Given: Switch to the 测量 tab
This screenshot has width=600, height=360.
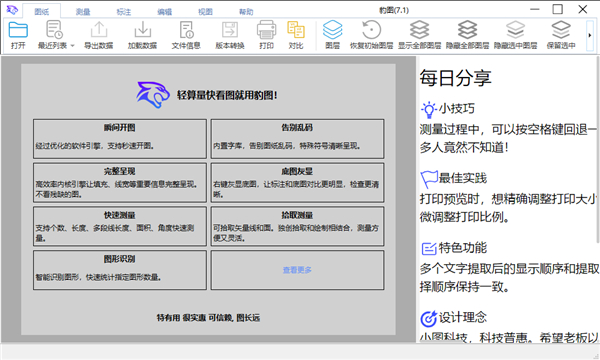Looking at the screenshot, I should pyautogui.click(x=83, y=12).
